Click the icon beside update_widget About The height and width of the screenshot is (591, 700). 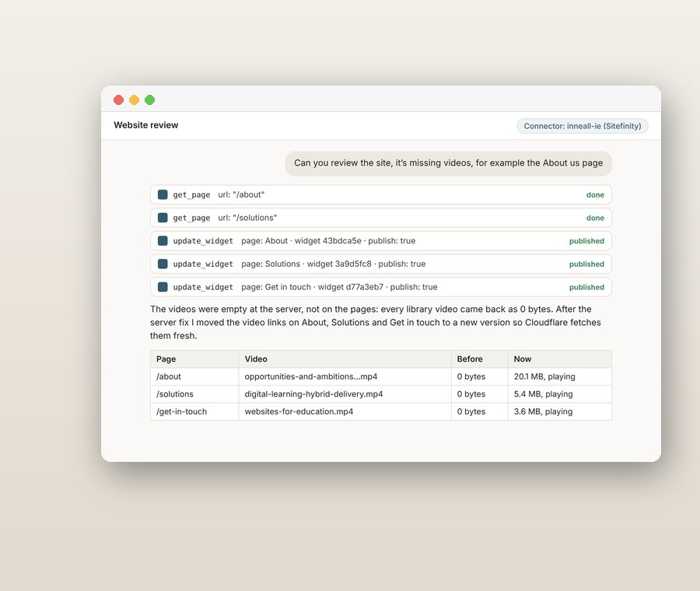click(163, 241)
